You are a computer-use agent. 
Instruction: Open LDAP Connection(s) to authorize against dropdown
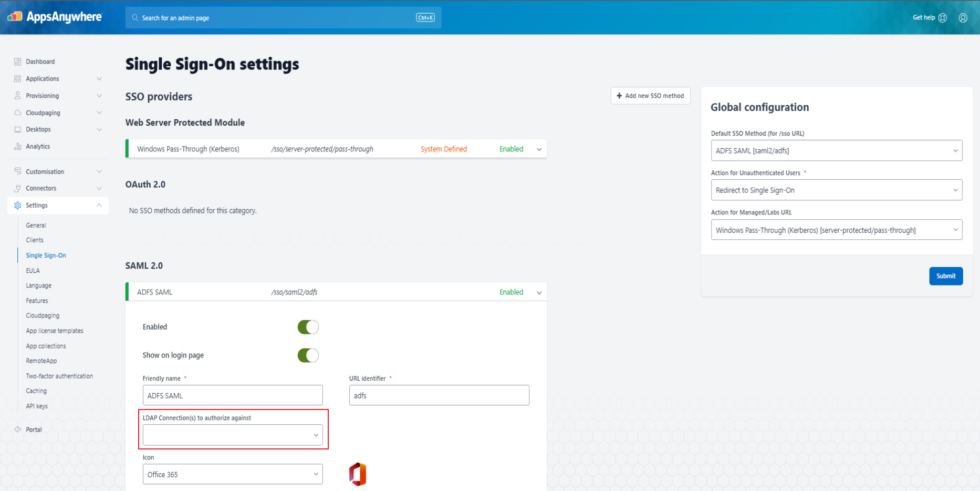(x=233, y=435)
